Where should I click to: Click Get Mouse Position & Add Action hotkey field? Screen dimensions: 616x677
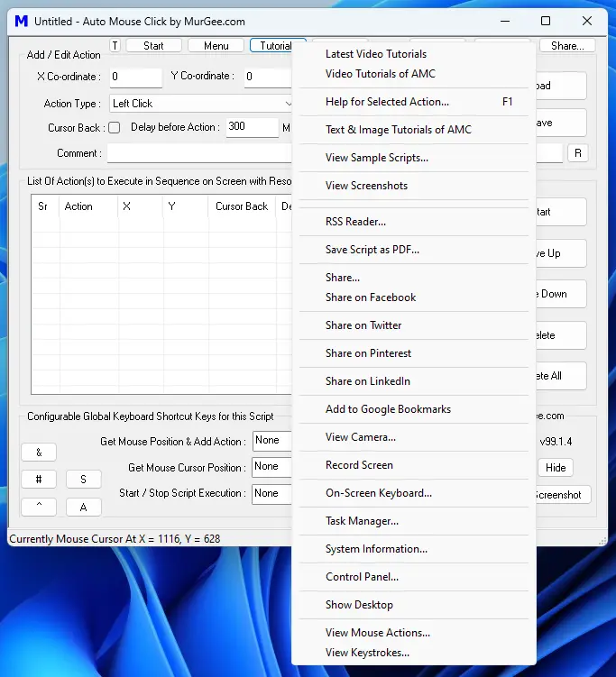[x=272, y=441]
